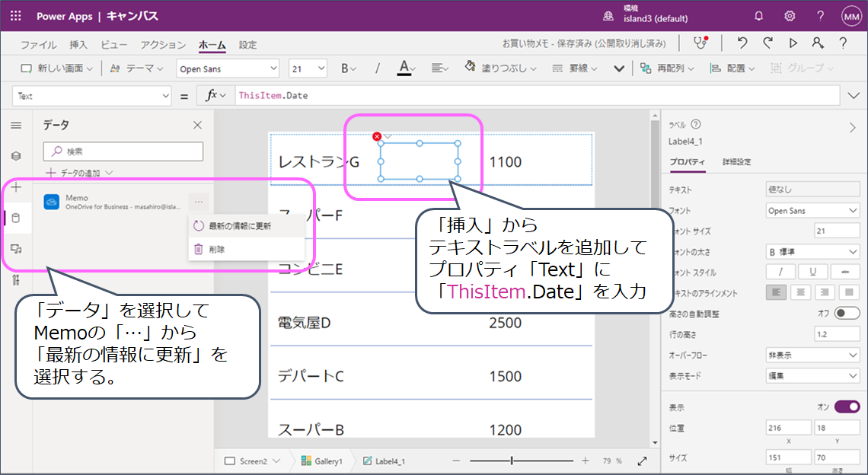Open the Open Sans font dropdown in toolbar
The height and width of the screenshot is (475, 868).
click(228, 69)
